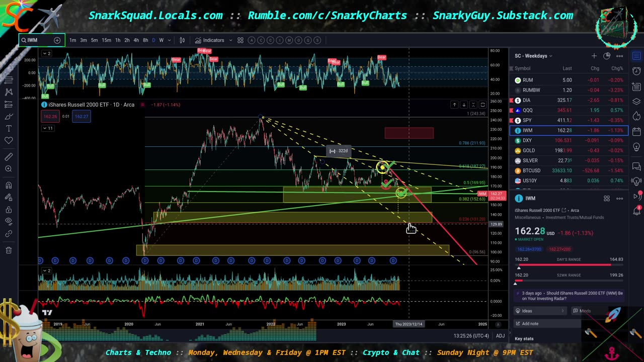Open the watchlist advanced view pie icon
This screenshot has height=362, width=644.
click(x=607, y=56)
